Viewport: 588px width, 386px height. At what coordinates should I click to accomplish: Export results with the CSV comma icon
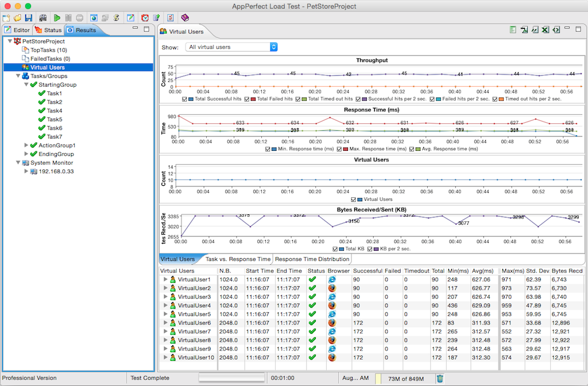tap(535, 30)
